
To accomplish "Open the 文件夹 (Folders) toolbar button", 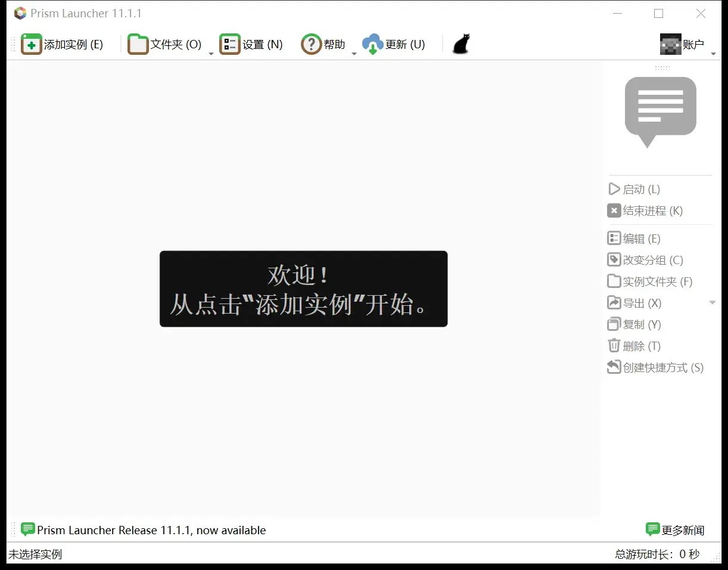I will tap(165, 45).
